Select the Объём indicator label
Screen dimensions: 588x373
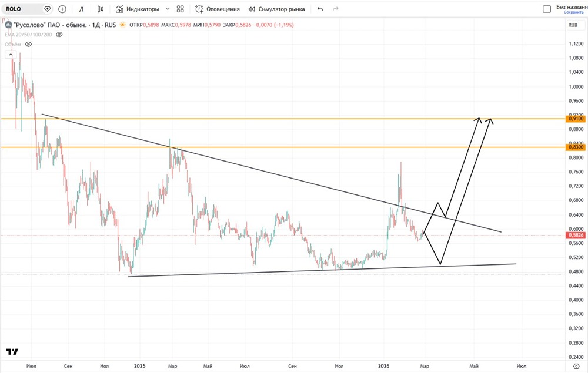(x=13, y=44)
